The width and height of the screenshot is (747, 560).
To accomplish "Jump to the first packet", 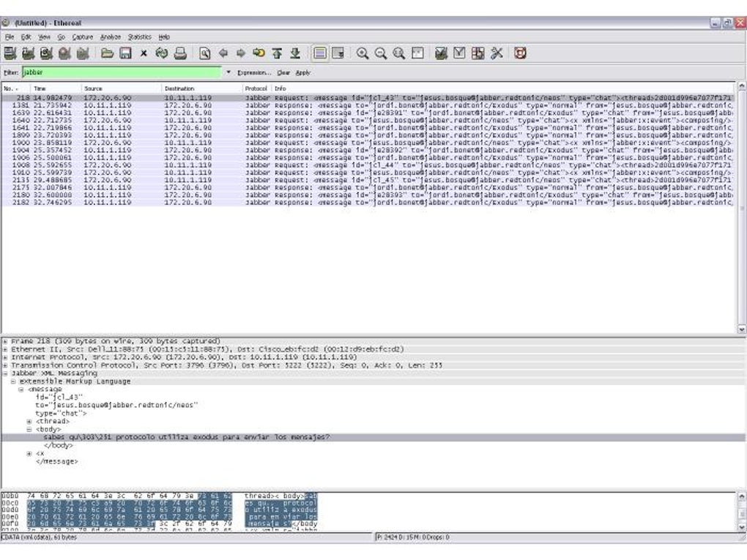I will pos(278,53).
